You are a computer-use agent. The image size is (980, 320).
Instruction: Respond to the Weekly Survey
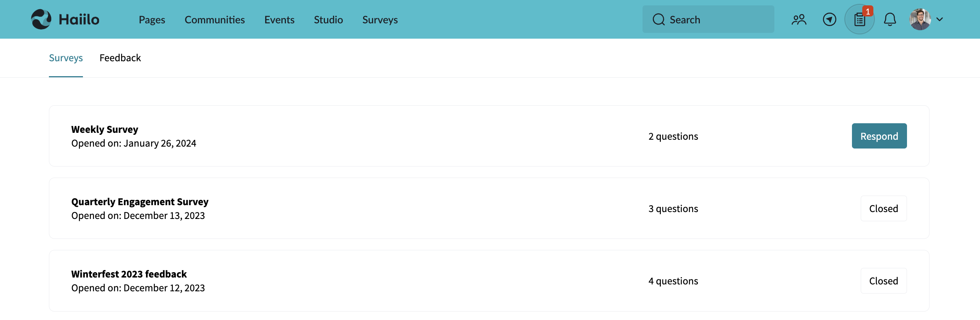pyautogui.click(x=879, y=136)
